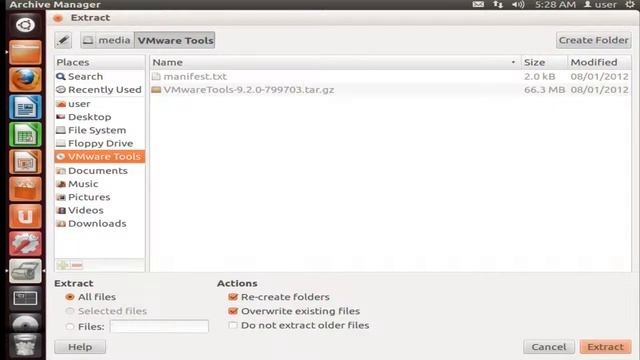Viewport: 640px width, 360px height.
Task: Select Desktop in Places sidebar
Action: pos(100,117)
